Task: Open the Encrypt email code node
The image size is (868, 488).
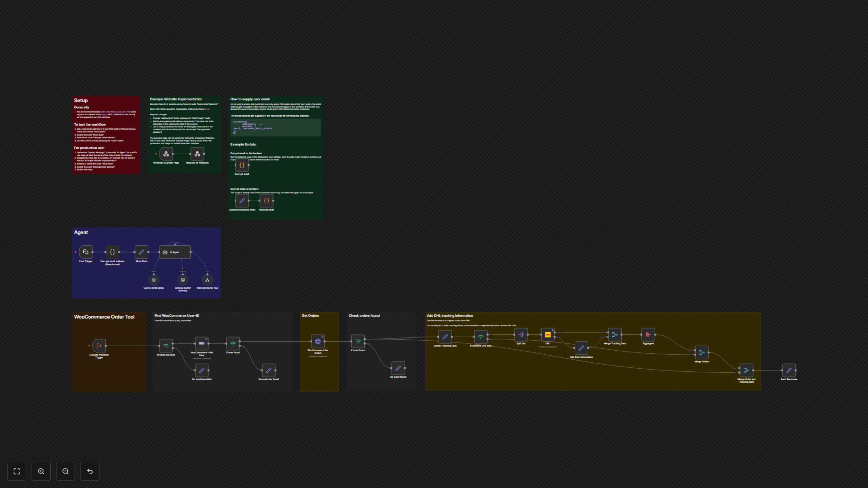Action: 242,165
